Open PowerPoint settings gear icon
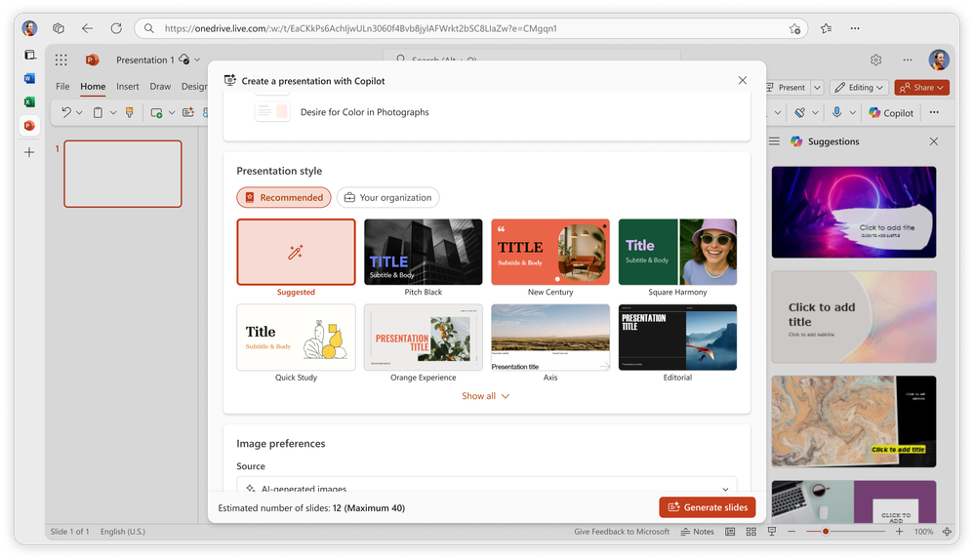The width and height of the screenshot is (974, 560). [x=875, y=60]
